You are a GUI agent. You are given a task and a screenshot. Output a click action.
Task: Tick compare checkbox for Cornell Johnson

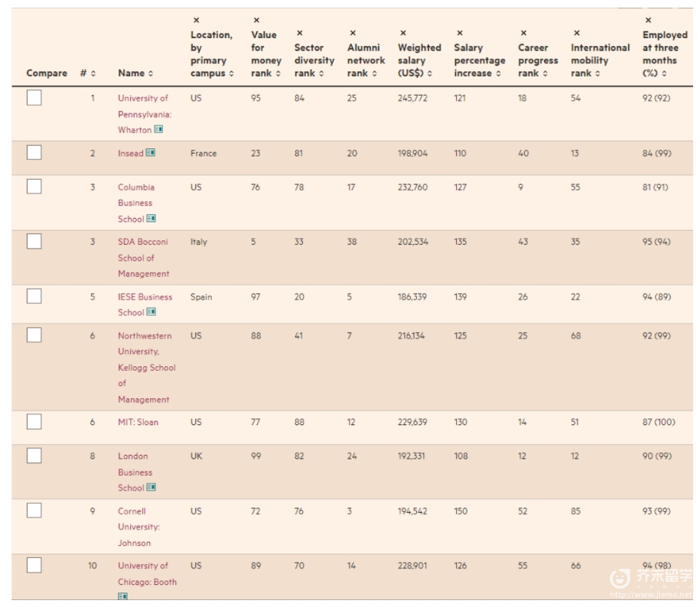tap(34, 511)
